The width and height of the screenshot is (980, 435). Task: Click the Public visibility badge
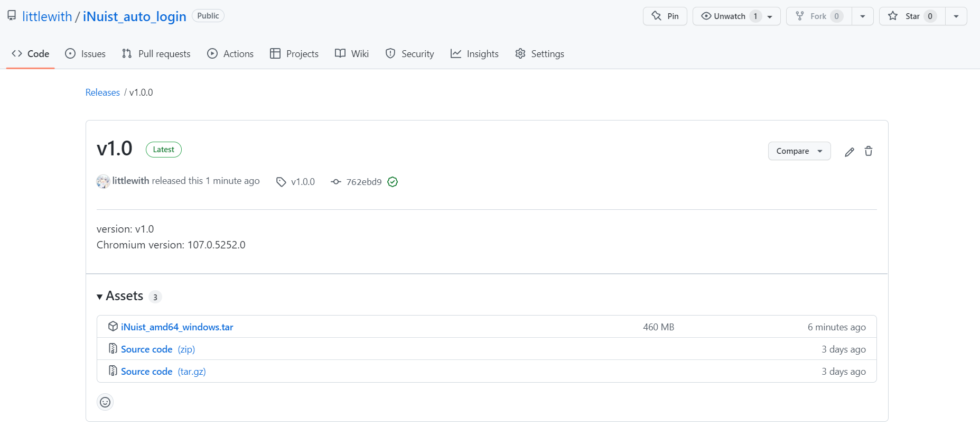208,16
